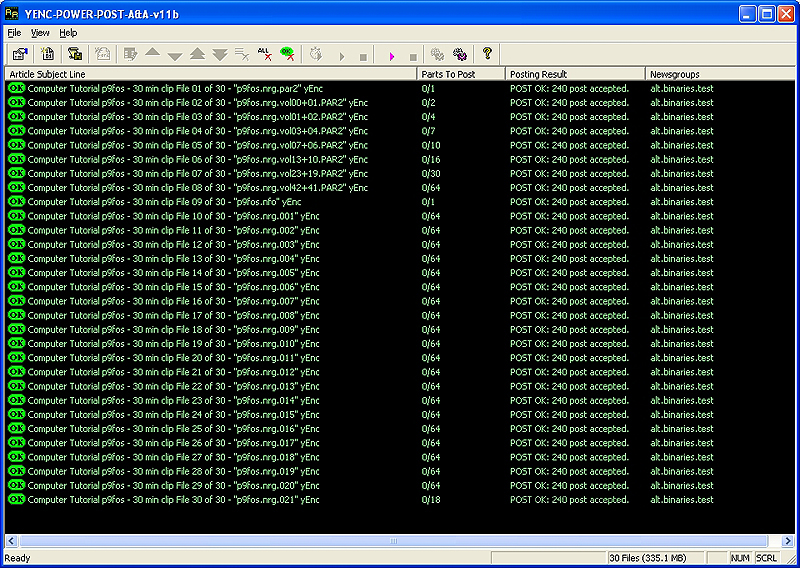
Task: Maximize the YENC-POWER-POST window
Action: click(x=767, y=14)
